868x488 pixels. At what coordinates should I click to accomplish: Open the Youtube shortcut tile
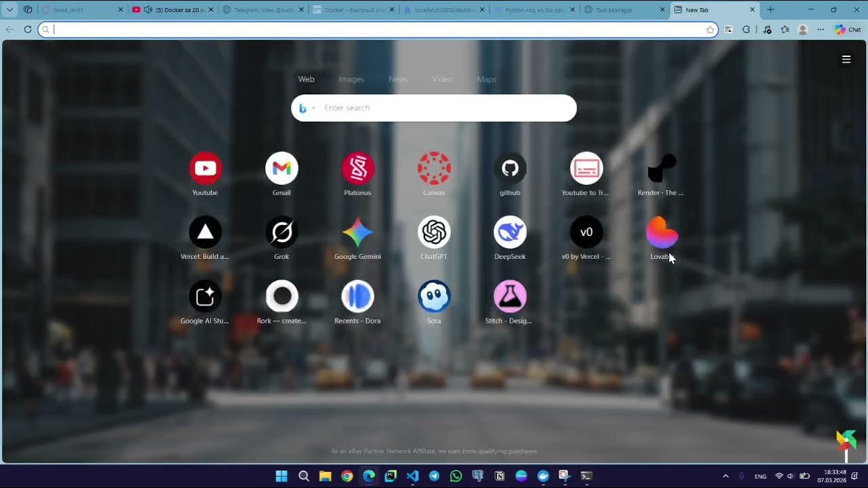(205, 168)
